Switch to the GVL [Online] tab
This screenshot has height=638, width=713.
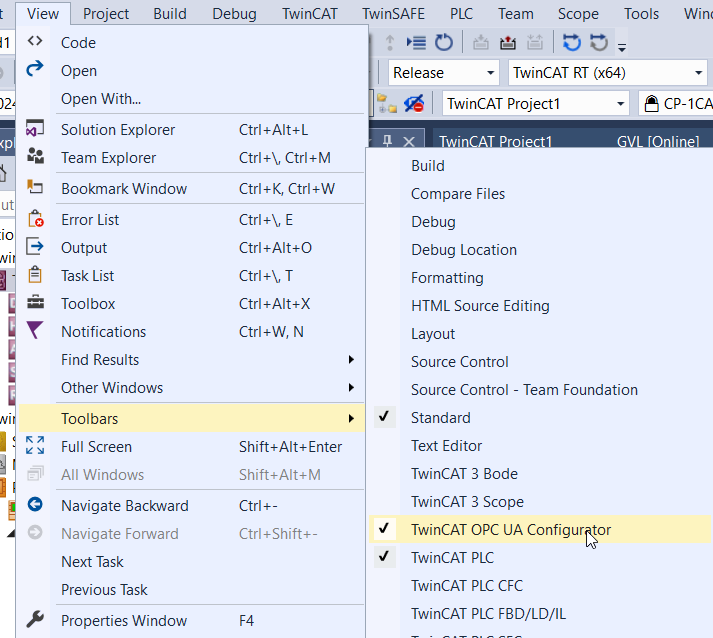pyautogui.click(x=658, y=141)
